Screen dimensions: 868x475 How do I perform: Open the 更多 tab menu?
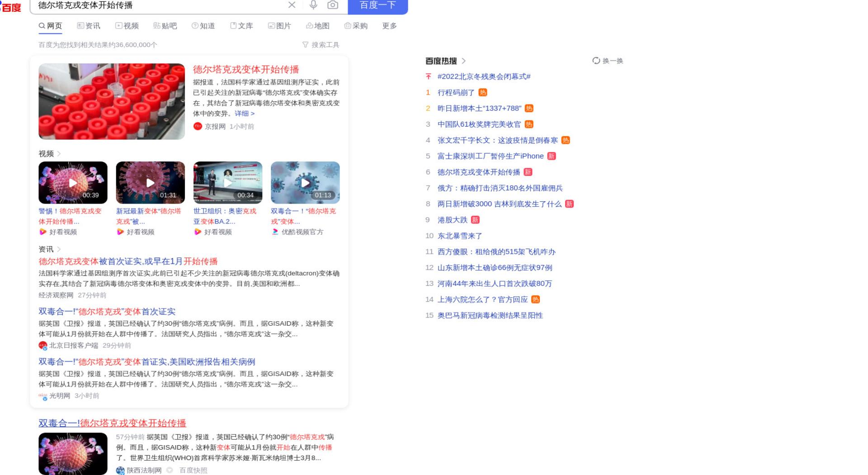click(x=389, y=26)
